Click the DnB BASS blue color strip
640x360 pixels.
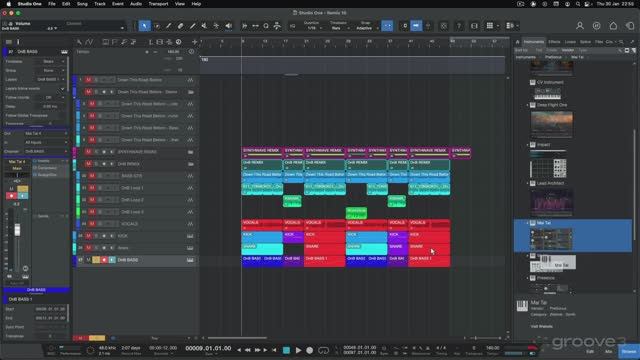click(x=75, y=260)
